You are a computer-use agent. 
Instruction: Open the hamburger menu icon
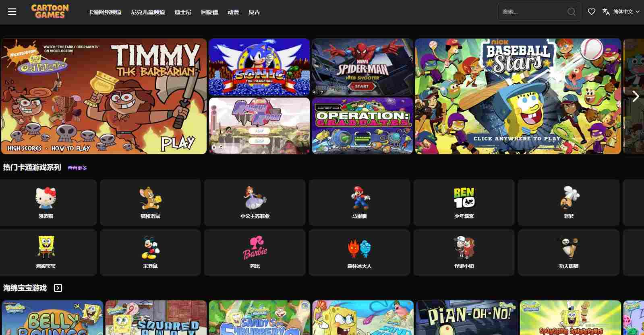click(12, 12)
